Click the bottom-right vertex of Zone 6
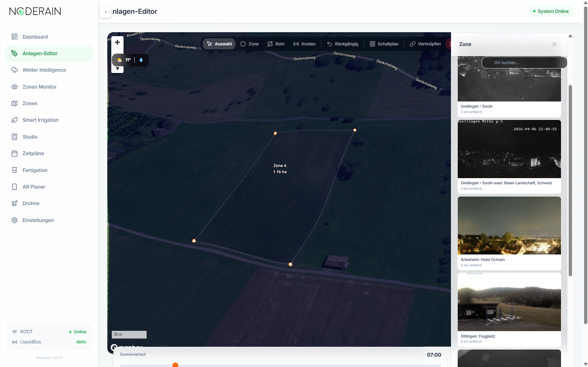588x367 pixels. tap(290, 264)
